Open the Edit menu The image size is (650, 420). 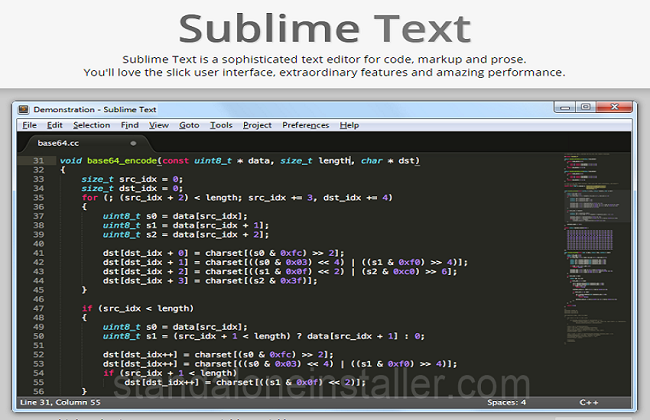(x=54, y=125)
